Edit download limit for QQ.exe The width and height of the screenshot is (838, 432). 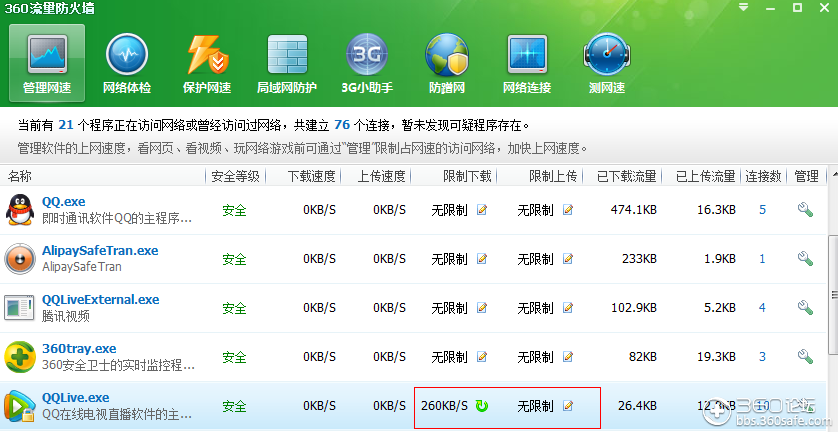pyautogui.click(x=482, y=210)
